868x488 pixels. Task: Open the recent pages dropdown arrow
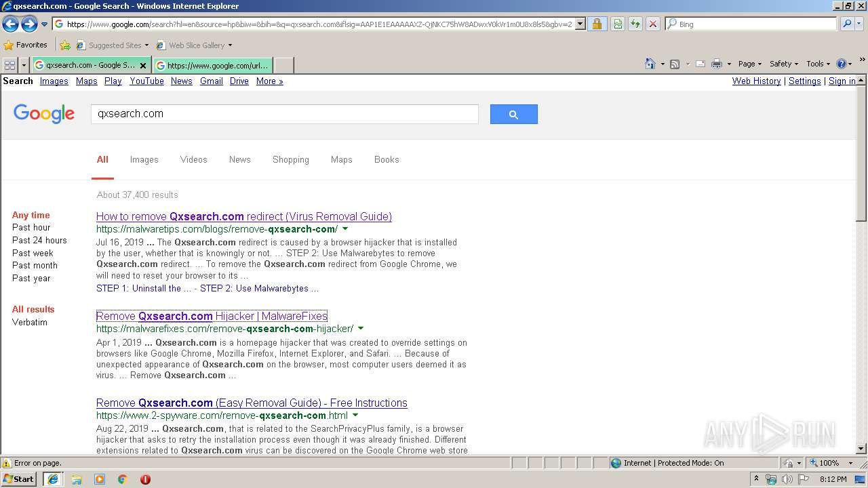tap(44, 24)
